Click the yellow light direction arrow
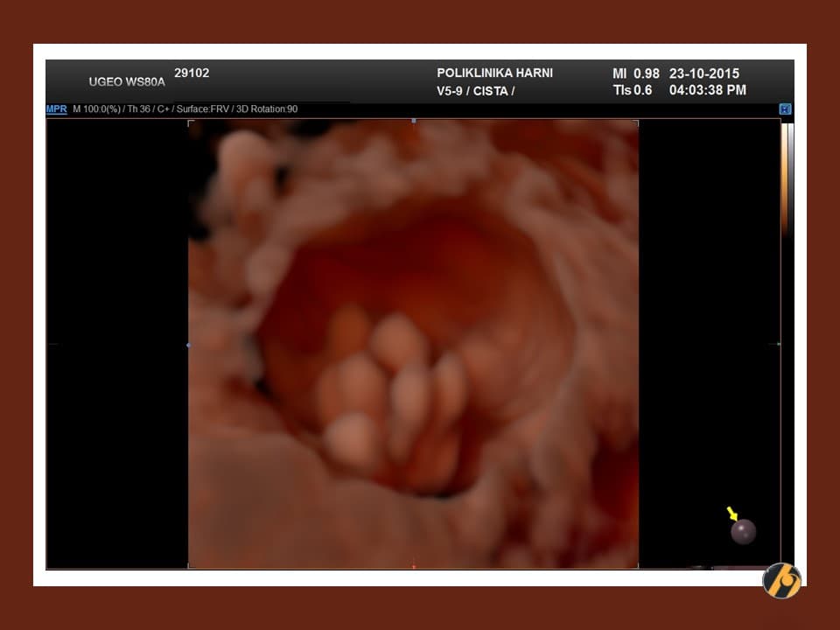This screenshot has height=630, width=840. coord(732,514)
